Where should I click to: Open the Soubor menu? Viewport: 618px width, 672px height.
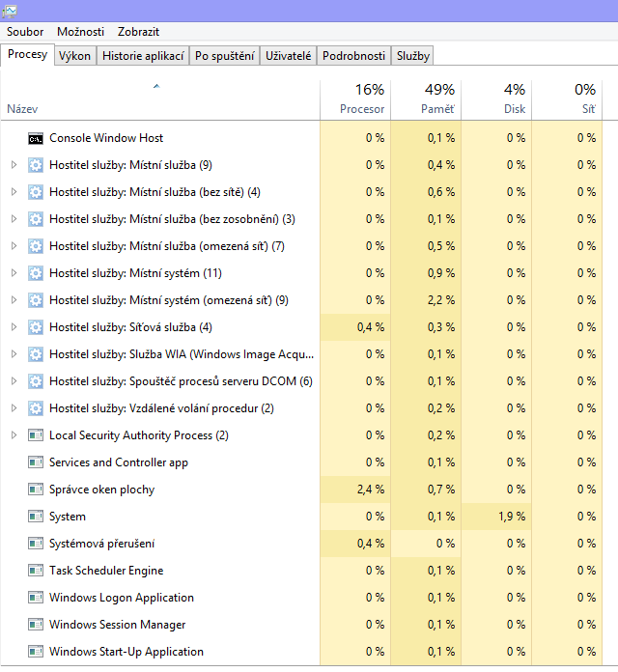point(25,32)
